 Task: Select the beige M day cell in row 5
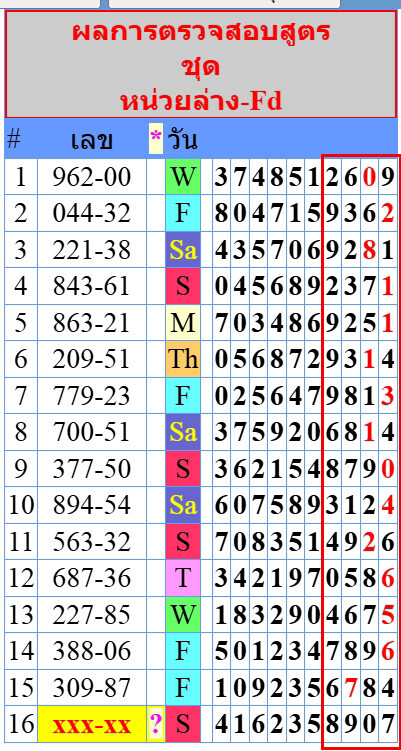(183, 322)
